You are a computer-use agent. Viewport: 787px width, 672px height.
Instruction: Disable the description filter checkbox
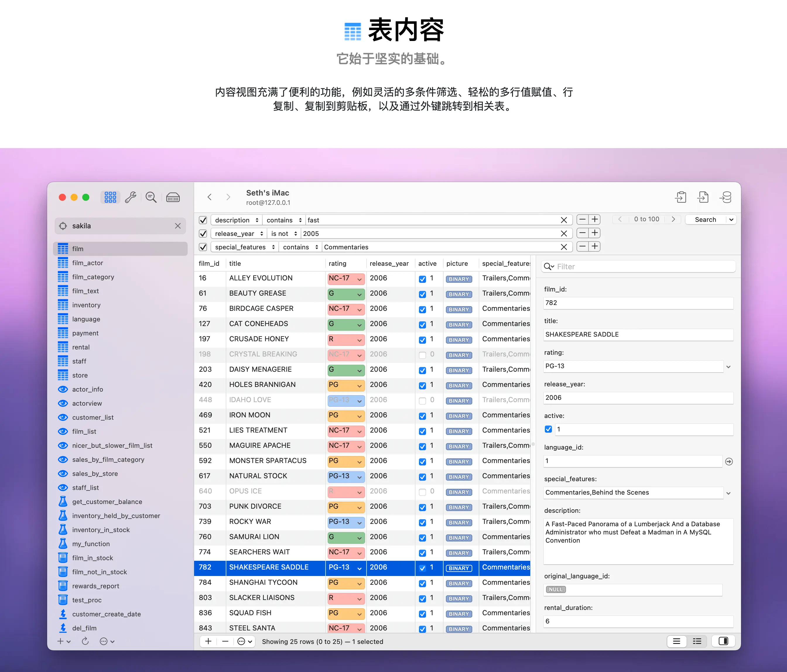[x=203, y=220]
